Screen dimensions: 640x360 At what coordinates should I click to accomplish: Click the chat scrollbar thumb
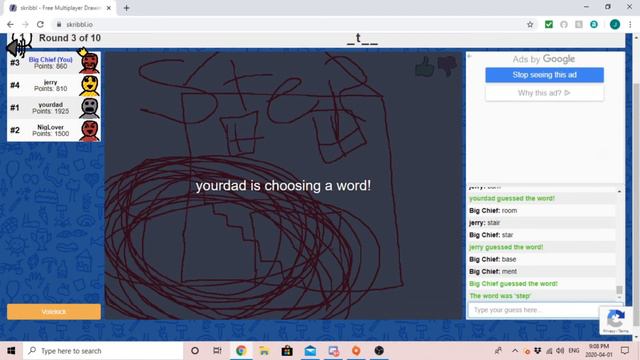[x=619, y=289]
